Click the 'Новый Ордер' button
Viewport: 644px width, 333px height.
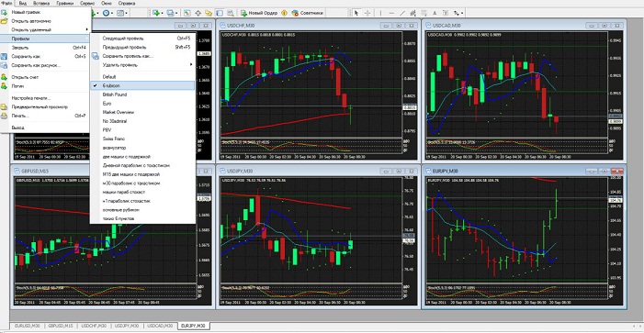point(259,13)
